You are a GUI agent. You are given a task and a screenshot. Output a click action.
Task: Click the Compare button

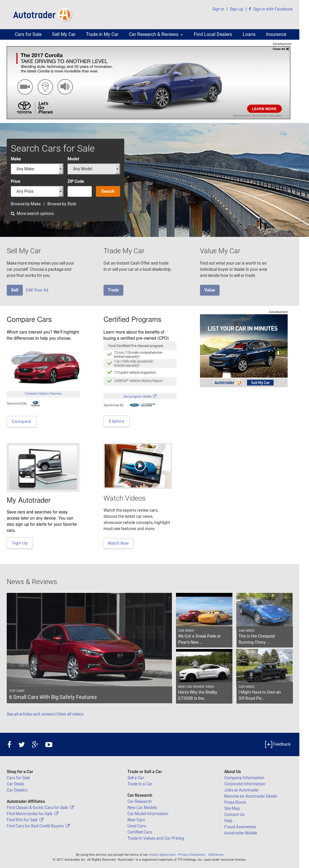[22, 421]
